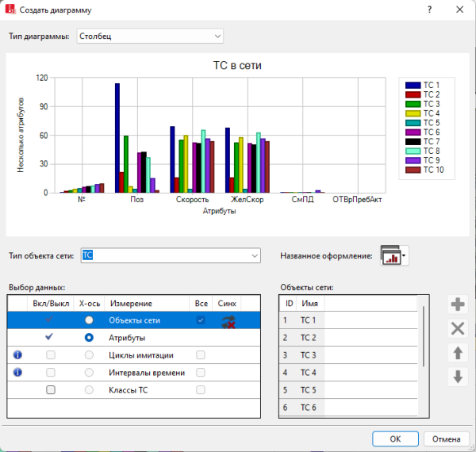
Task: Click info icon beside Интервалы времени
Action: (x=17, y=372)
